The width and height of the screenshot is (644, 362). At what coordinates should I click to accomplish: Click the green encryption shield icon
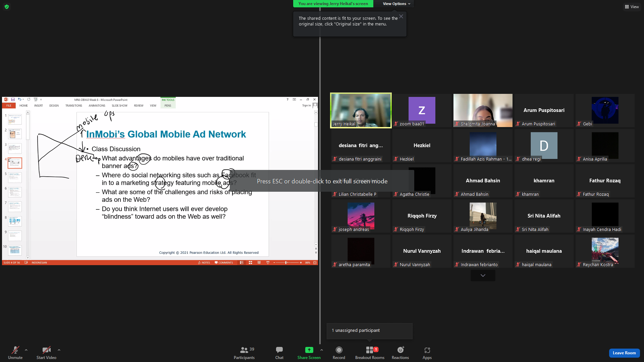(x=7, y=7)
